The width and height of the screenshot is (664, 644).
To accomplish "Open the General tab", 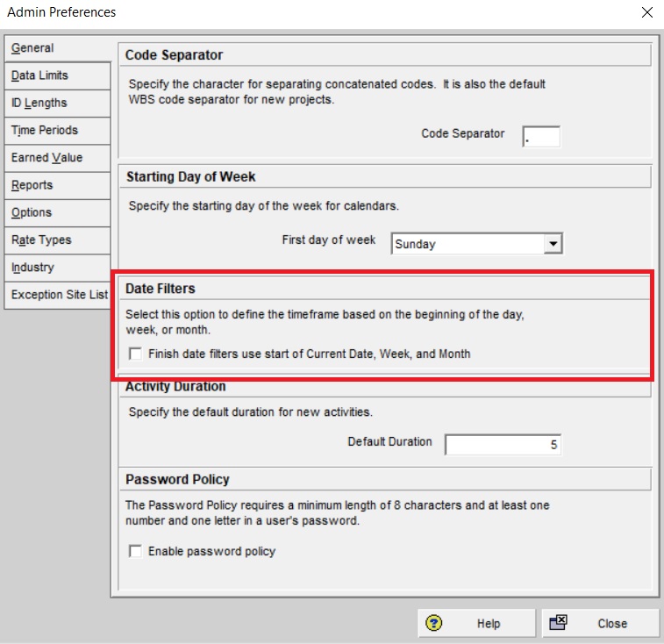I will pyautogui.click(x=58, y=48).
